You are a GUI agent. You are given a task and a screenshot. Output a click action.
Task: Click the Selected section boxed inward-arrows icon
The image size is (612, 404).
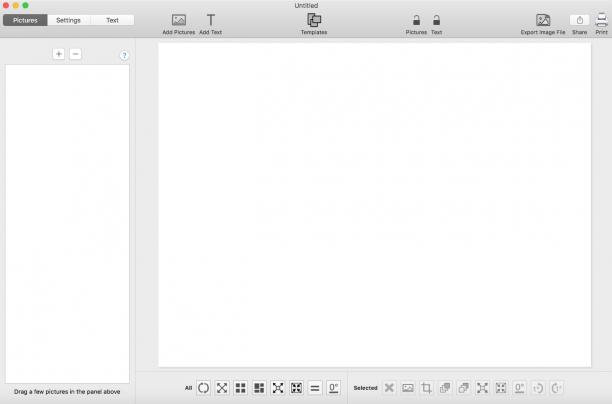coord(501,388)
